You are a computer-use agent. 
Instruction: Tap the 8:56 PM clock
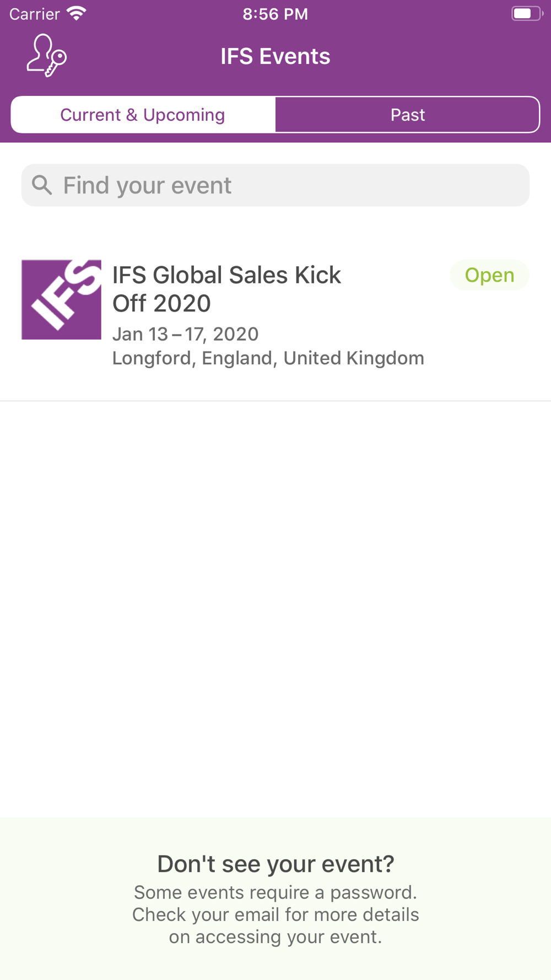275,14
